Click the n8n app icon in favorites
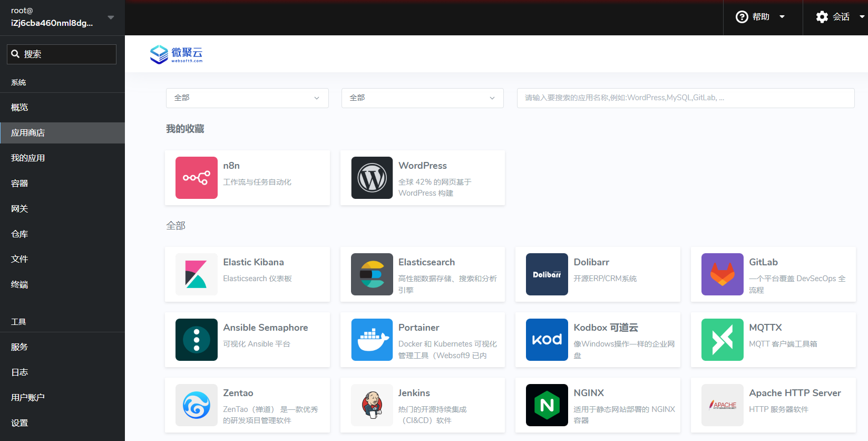The height and width of the screenshot is (441, 868). tap(196, 178)
